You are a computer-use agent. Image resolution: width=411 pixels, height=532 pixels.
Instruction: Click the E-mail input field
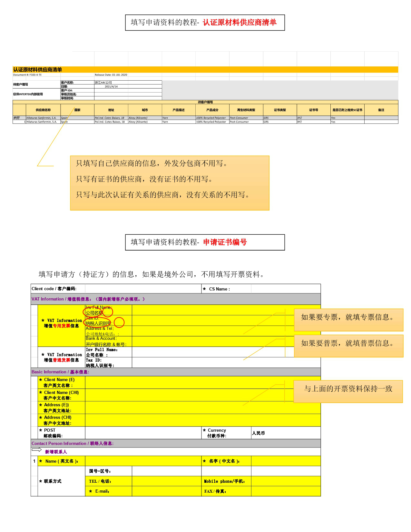167,491
